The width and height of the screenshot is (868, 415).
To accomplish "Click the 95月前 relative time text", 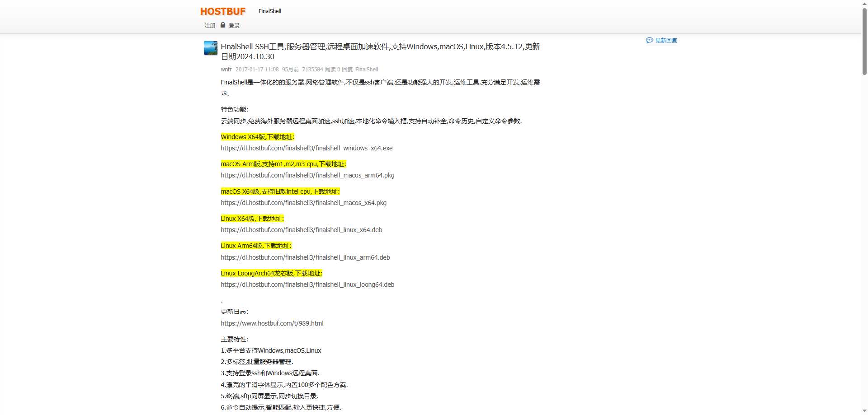I will [291, 70].
